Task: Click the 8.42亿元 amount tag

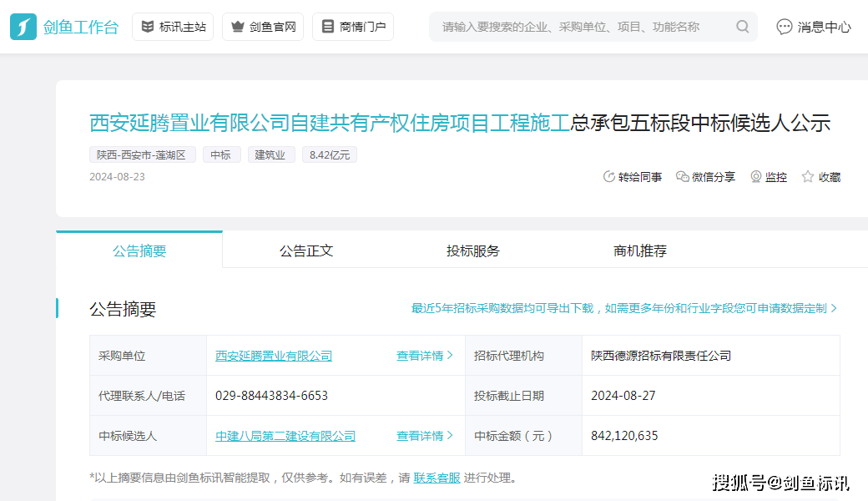Action: 330,155
